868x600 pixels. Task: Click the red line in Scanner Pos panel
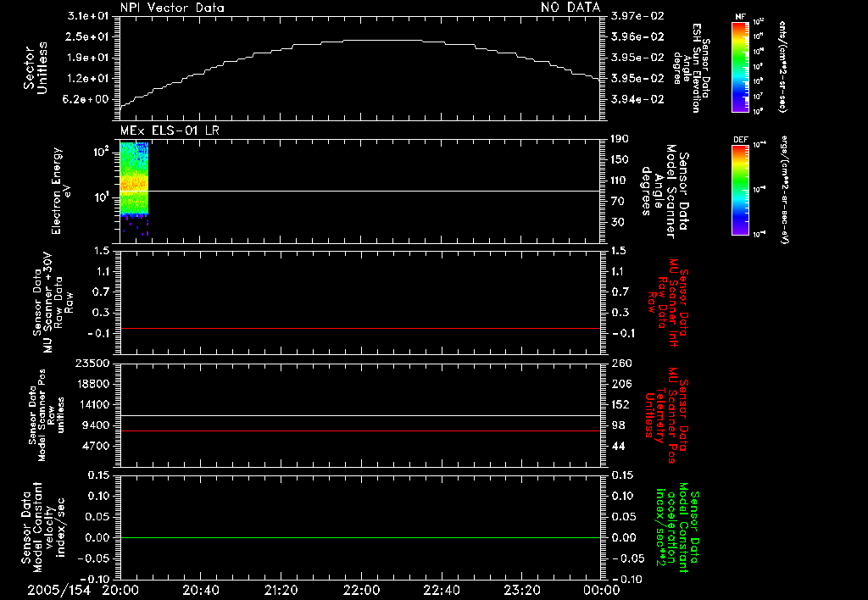click(x=360, y=431)
